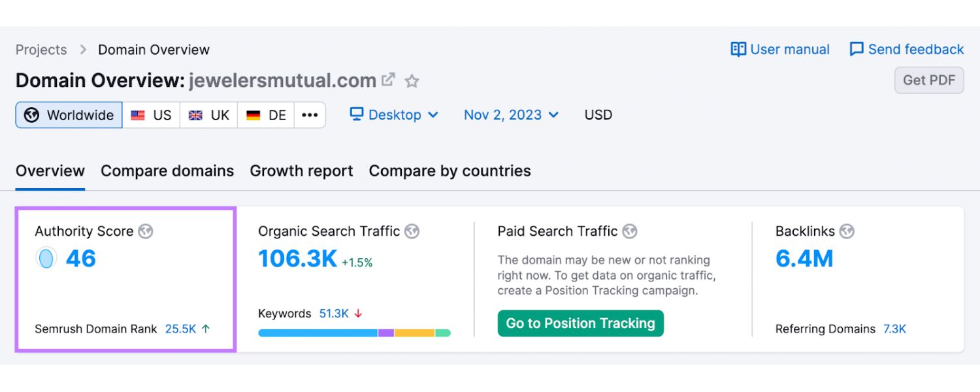Click the 7.3K Referring Domains value

tap(894, 329)
